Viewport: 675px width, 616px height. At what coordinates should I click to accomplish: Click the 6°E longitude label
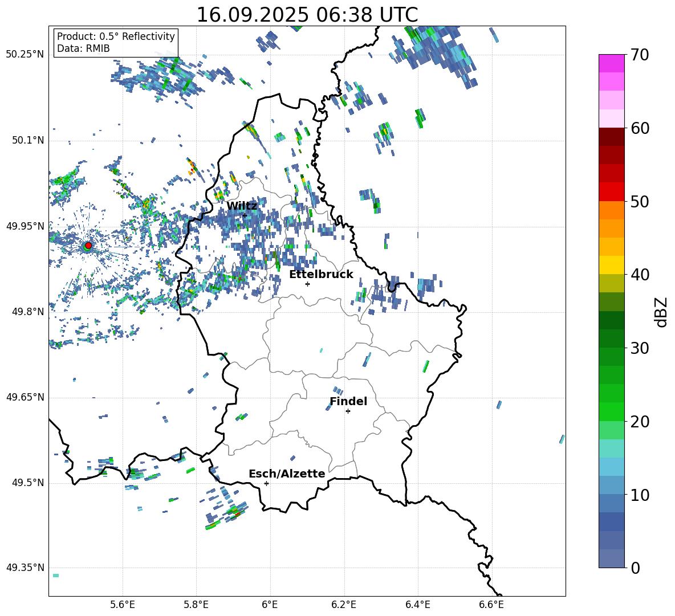(x=270, y=605)
